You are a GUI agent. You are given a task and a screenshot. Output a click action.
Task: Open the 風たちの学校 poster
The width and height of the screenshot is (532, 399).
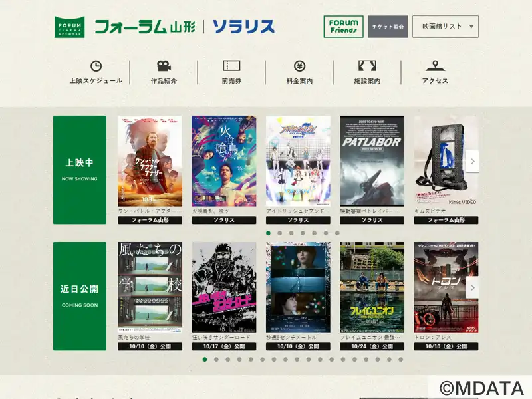click(x=150, y=287)
